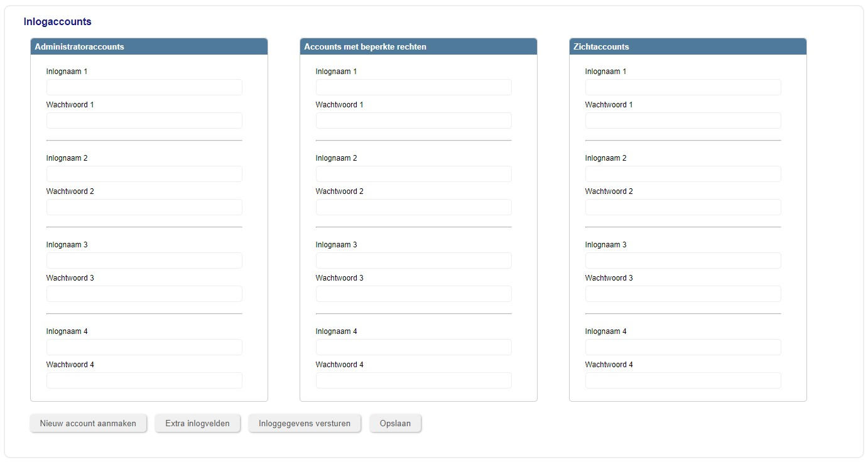Viewport: 868px width, 462px height.
Task: Focus Wachtwoord 1 field under Administratoraccounts
Action: [x=144, y=121]
